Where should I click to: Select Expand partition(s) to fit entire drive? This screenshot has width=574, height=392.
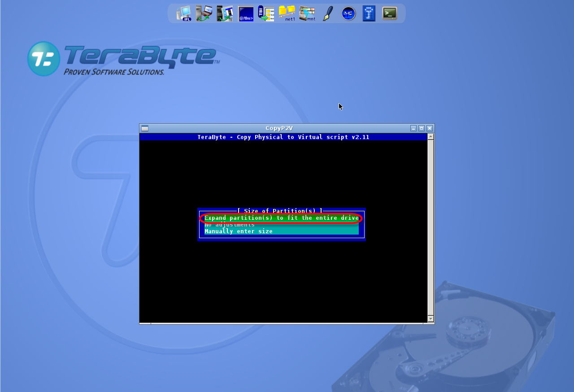[282, 218]
